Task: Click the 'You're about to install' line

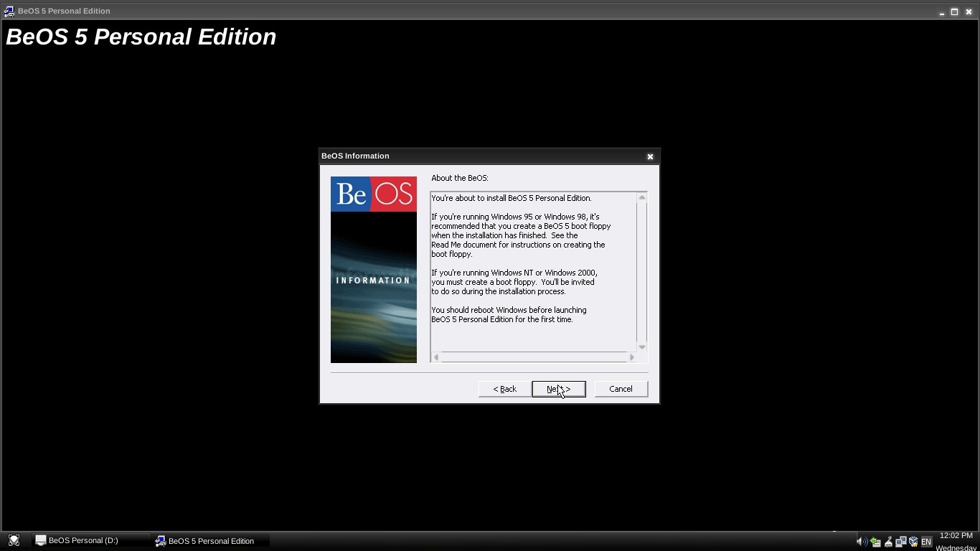Action: [x=512, y=198]
